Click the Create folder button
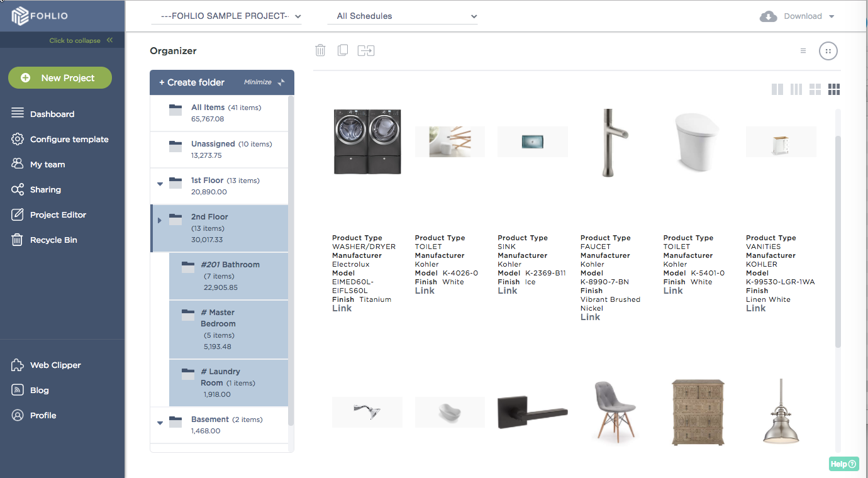 point(192,82)
